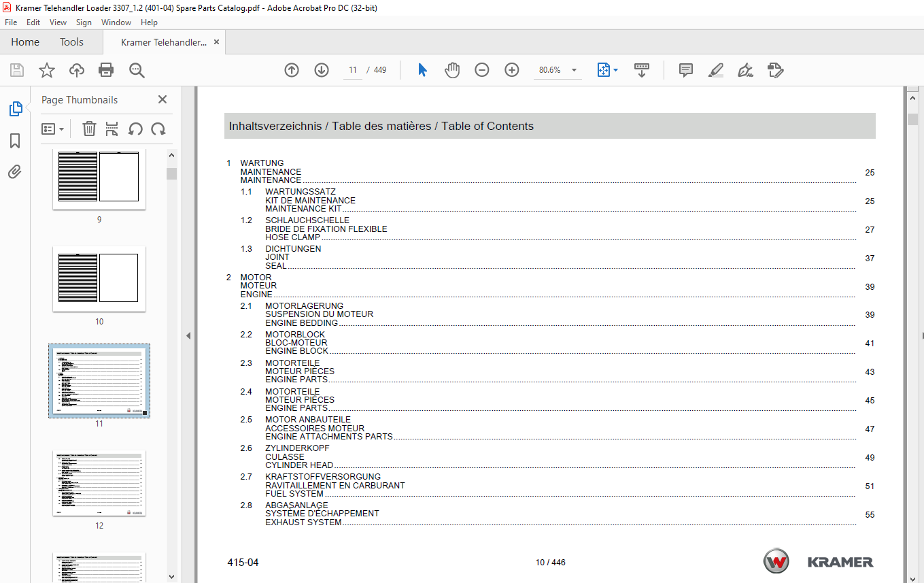The width and height of the screenshot is (924, 583).
Task: Go to the next page with the down arrow
Action: tap(322, 70)
